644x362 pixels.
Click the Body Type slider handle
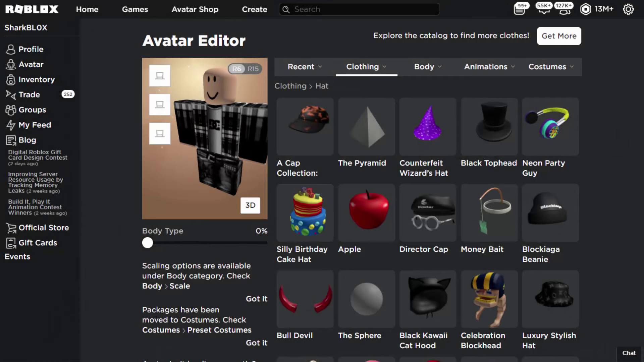coord(148,243)
